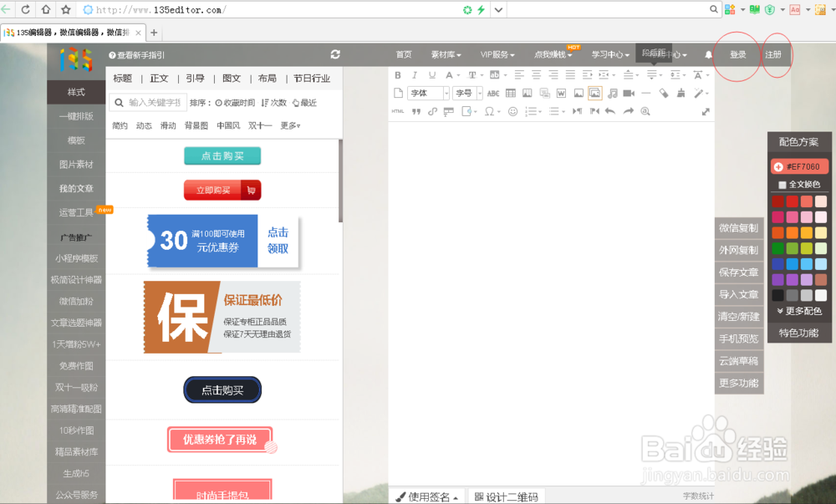This screenshot has width=836, height=504.
Task: Open the 字号 font size dropdown
Action: (468, 94)
